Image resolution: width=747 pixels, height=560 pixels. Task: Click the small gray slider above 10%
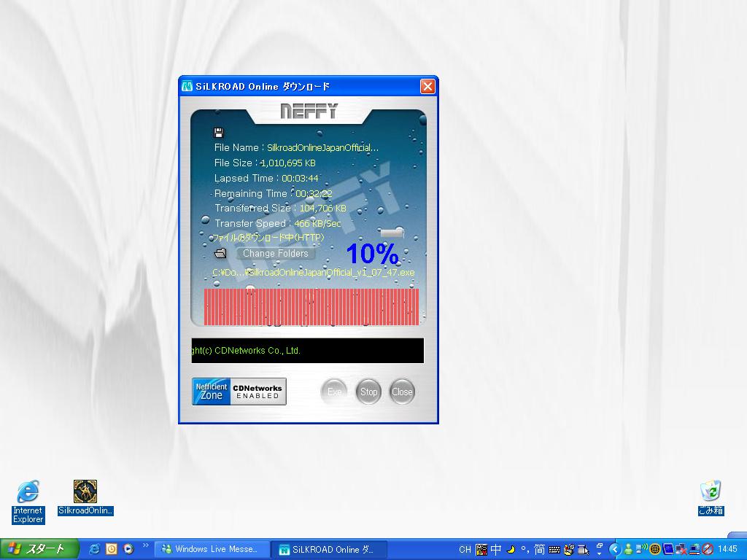coord(392,233)
